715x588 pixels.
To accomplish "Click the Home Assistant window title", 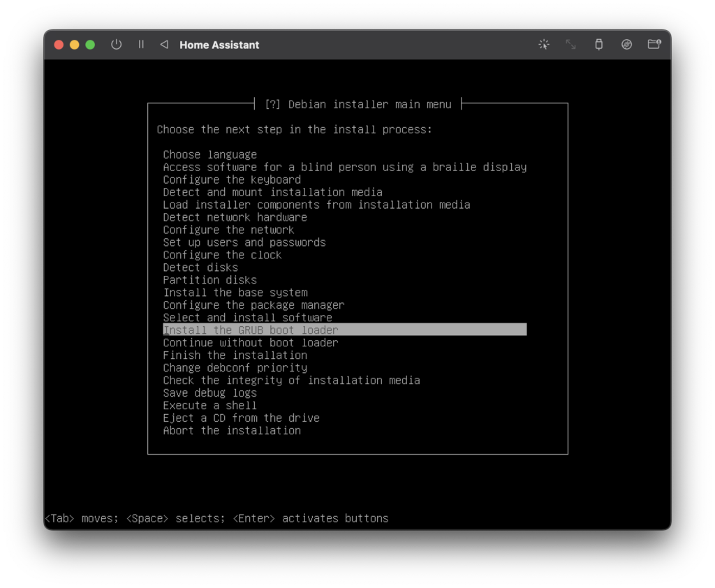I will 219,45.
